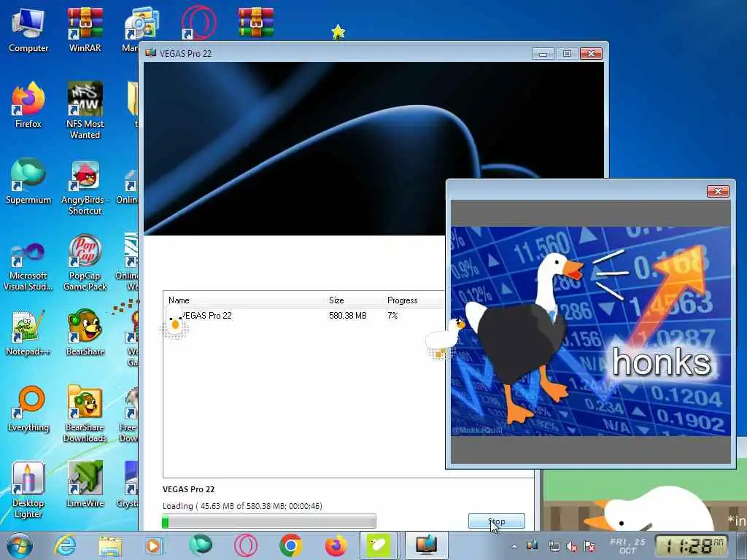Select the Notepad++ desktop shortcut
This screenshot has width=747, height=560.
coord(28,333)
